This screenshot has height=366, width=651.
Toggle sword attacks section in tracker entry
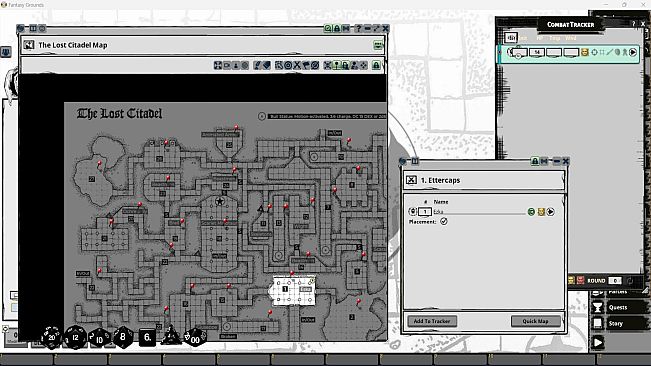[609, 52]
